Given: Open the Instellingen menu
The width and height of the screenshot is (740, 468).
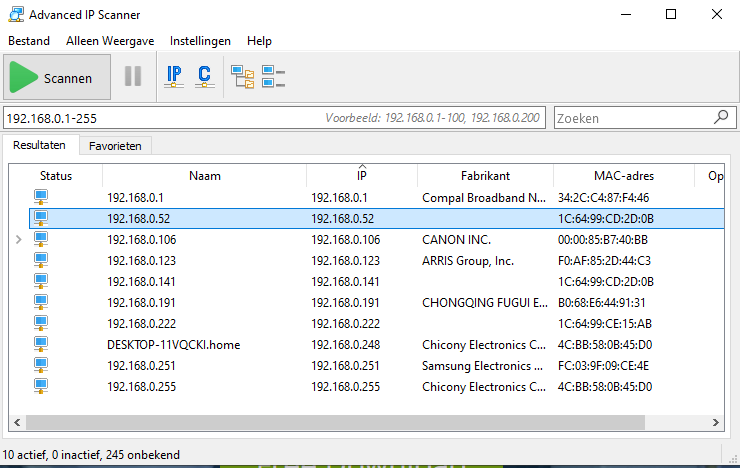Looking at the screenshot, I should 200,41.
